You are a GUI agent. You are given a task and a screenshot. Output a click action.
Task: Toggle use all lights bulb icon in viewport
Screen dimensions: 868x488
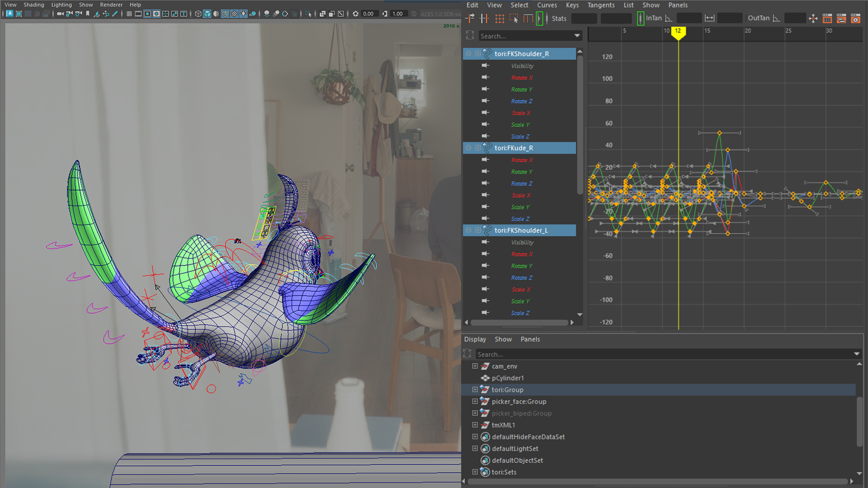tap(244, 14)
